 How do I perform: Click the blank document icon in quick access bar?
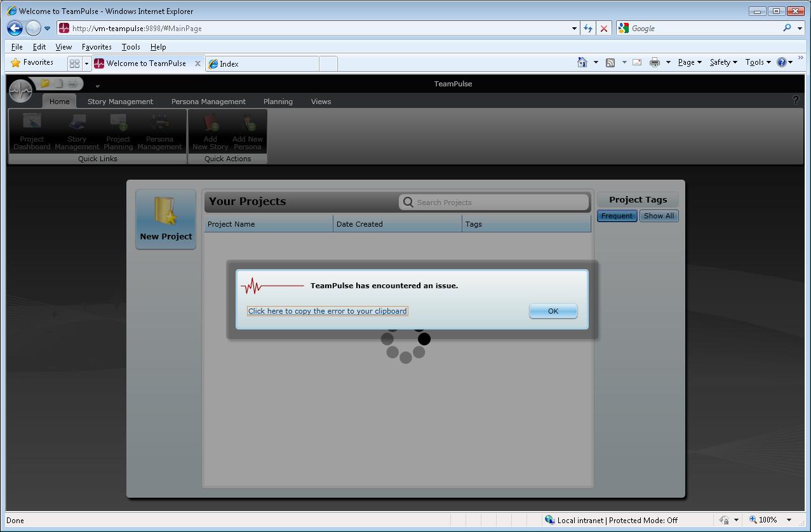pos(58,83)
